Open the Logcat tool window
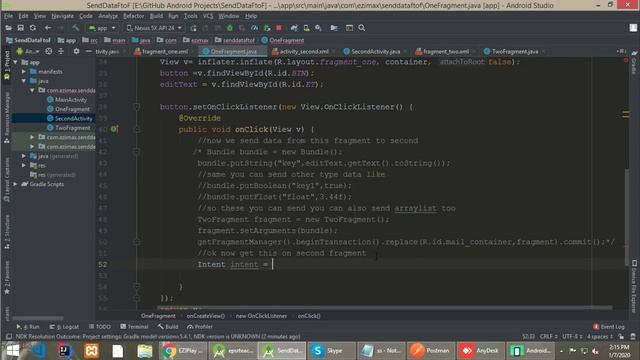Image resolution: width=640 pixels, height=360 pixels. click(64, 327)
